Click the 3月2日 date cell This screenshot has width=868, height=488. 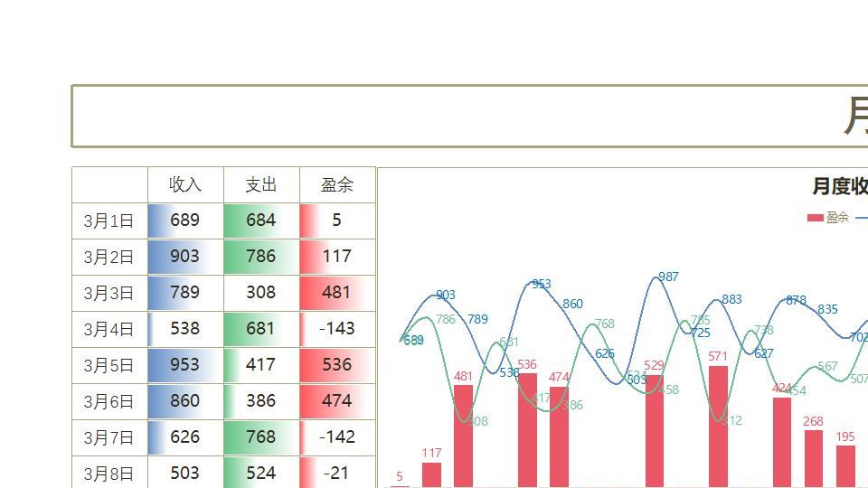click(x=109, y=258)
